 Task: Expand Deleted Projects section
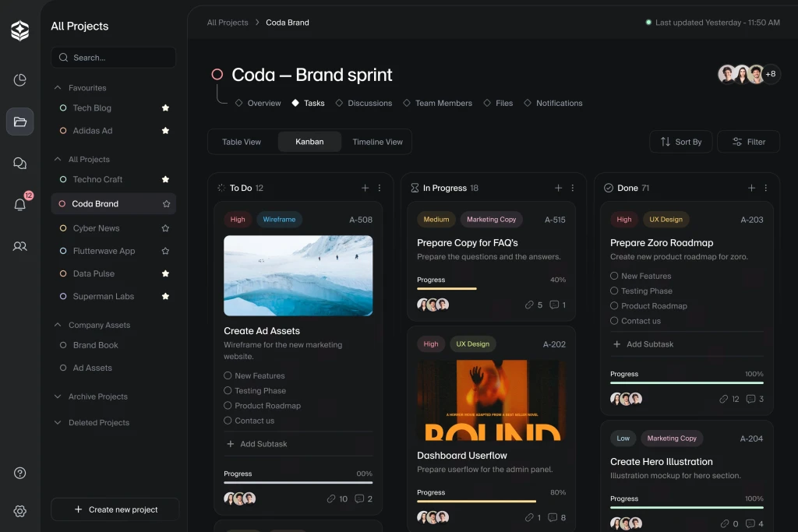[58, 422]
